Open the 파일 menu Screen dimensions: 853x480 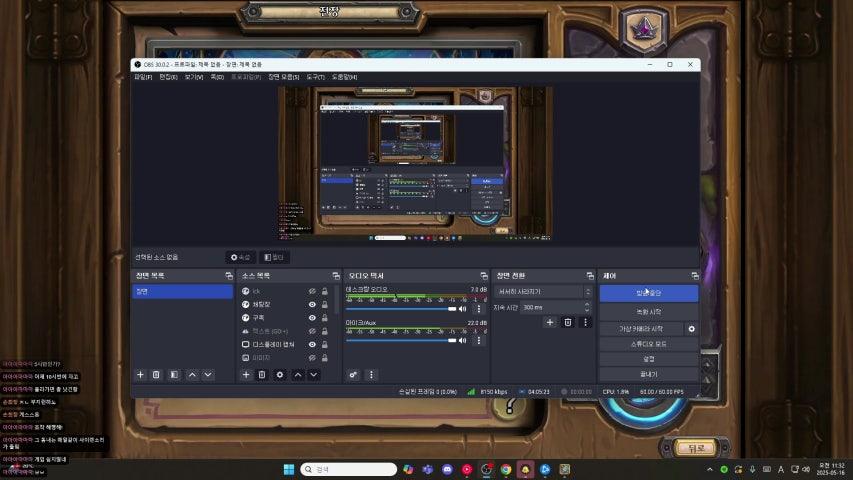[x=143, y=77]
